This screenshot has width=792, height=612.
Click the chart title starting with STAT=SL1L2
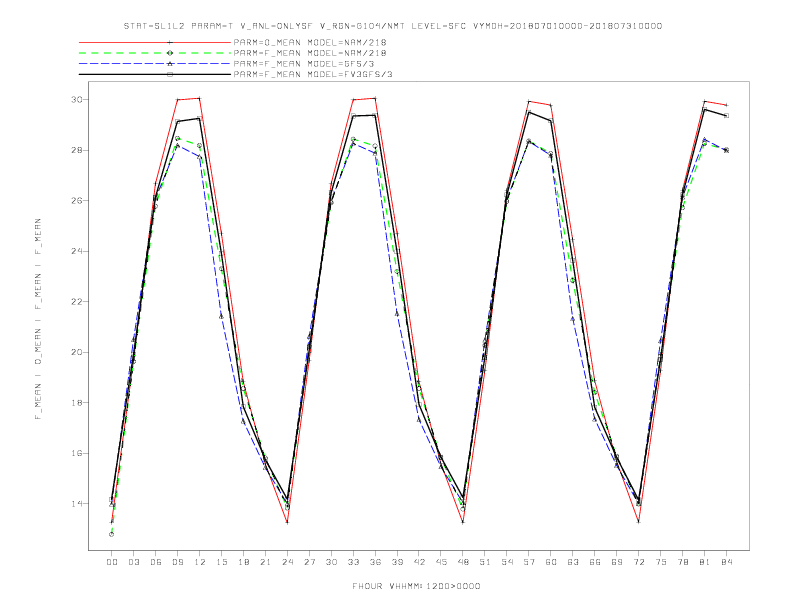(393, 26)
